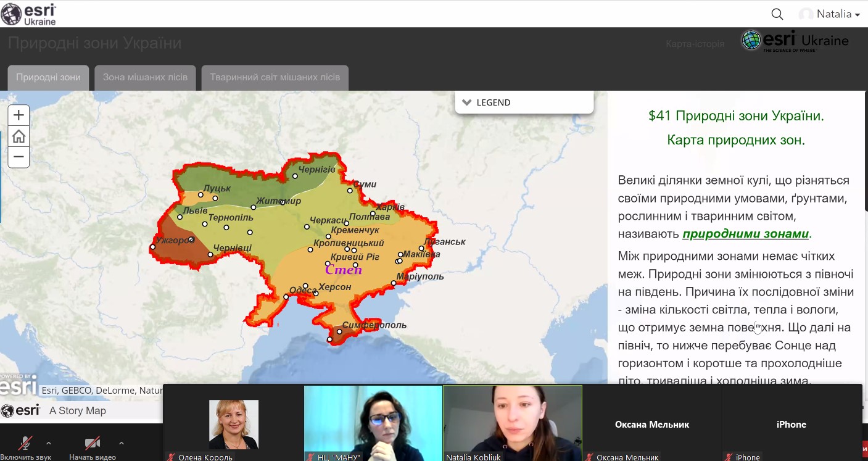The height and width of the screenshot is (461, 868).
Task: Unmute microphone via Включить звук
Action: (26, 443)
